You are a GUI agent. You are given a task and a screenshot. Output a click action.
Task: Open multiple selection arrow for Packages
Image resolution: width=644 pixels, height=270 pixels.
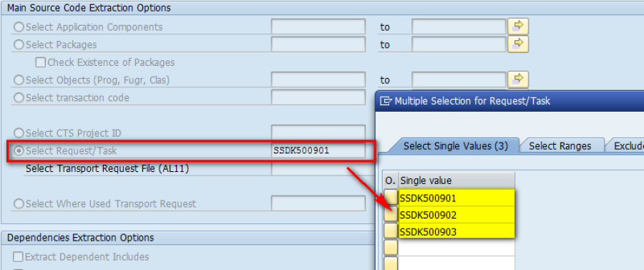(x=518, y=44)
